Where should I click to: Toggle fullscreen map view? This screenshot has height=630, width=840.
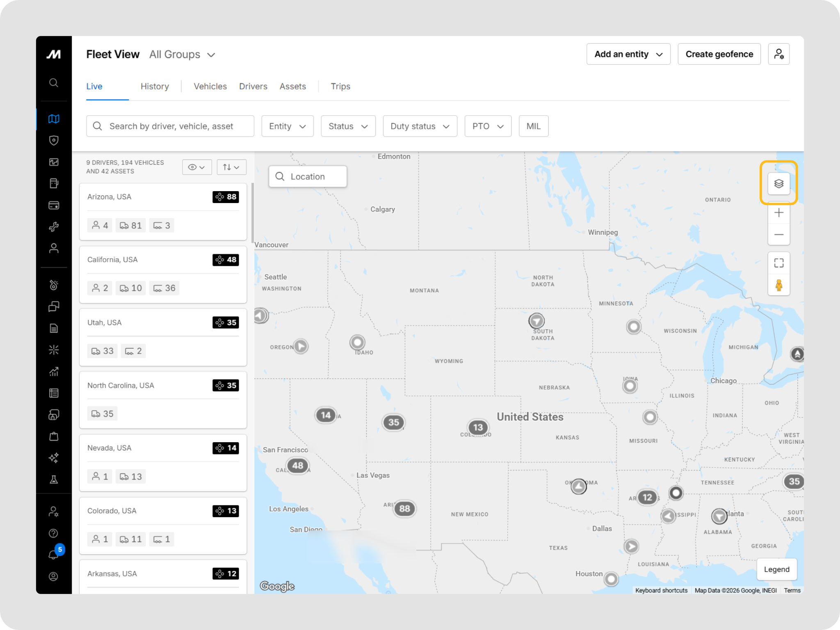pos(778,263)
